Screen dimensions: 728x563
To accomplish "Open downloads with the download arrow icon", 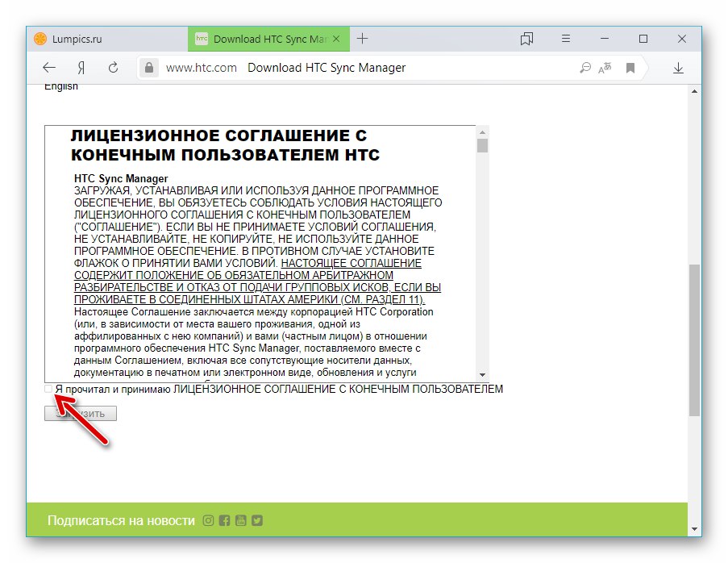I will click(x=678, y=68).
